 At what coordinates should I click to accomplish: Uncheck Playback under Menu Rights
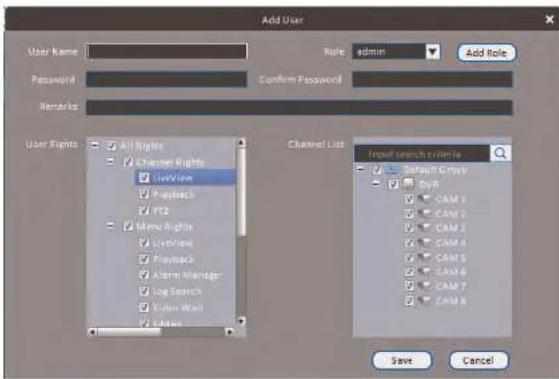tap(144, 259)
